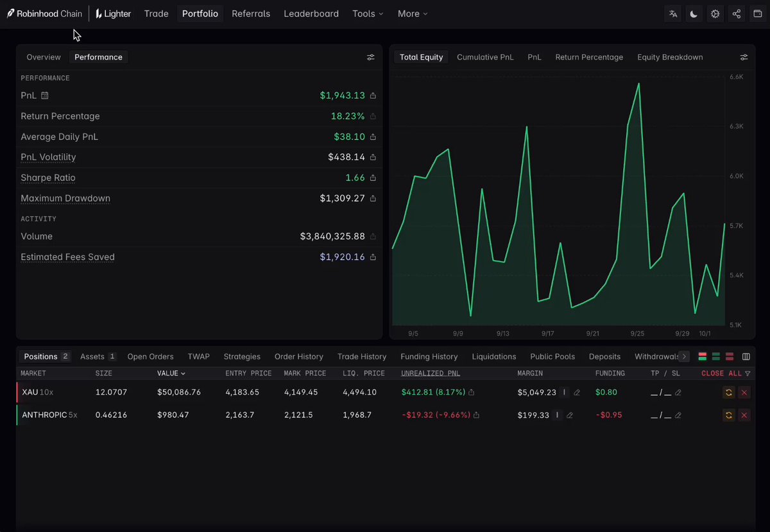The height and width of the screenshot is (532, 770).
Task: Open the column layout selector icon
Action: pyautogui.click(x=746, y=356)
